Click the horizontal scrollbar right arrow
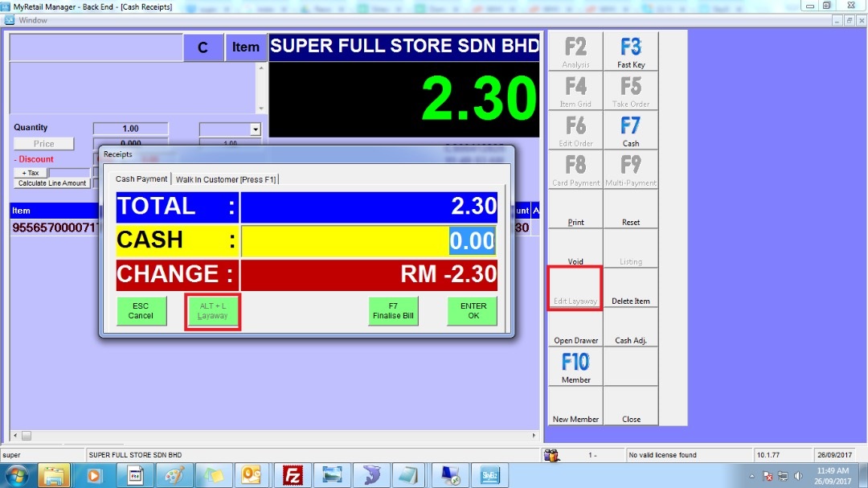Image resolution: width=868 pixels, height=488 pixels. coord(534,436)
